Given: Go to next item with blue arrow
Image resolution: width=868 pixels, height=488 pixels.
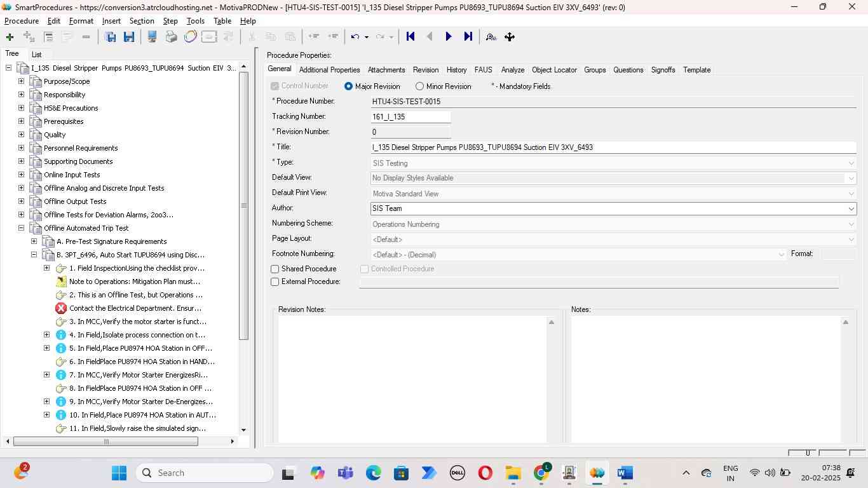Looking at the screenshot, I should point(449,37).
